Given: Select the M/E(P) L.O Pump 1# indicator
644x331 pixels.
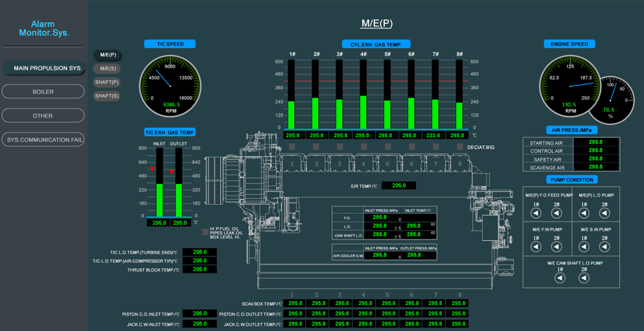Looking at the screenshot, I should (x=584, y=213).
